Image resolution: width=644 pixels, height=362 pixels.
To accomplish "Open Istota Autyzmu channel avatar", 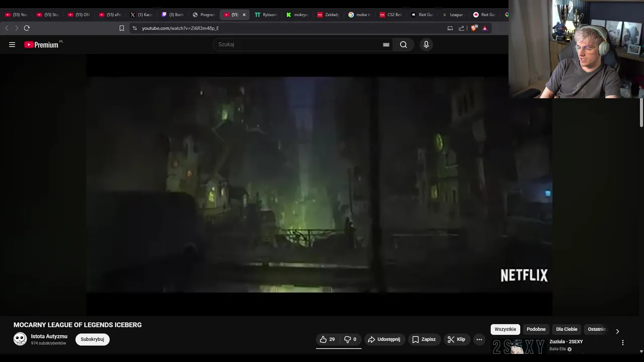I will [x=20, y=339].
